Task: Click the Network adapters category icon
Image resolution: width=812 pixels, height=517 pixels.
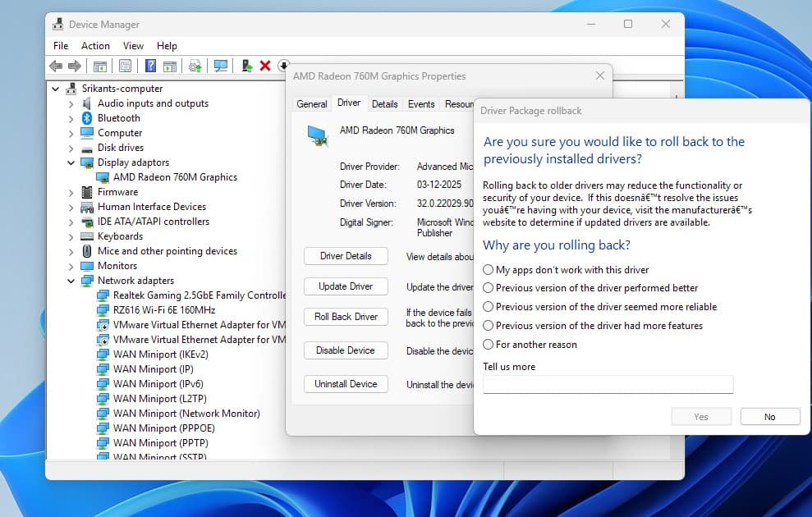Action: 87,281
